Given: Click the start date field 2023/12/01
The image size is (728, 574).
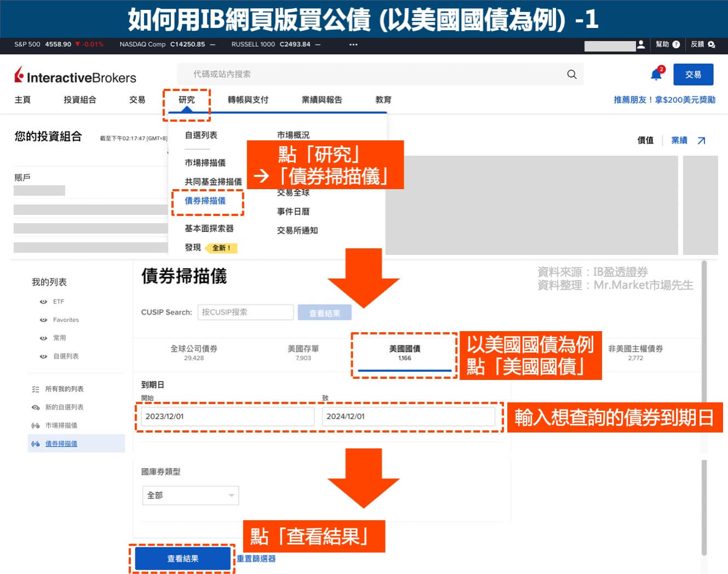Looking at the screenshot, I should (x=228, y=416).
